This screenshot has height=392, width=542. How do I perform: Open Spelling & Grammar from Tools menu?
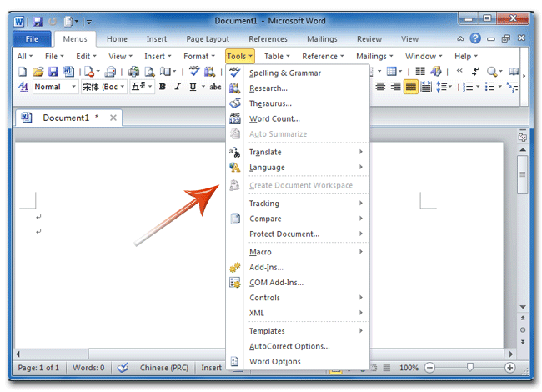pyautogui.click(x=284, y=73)
